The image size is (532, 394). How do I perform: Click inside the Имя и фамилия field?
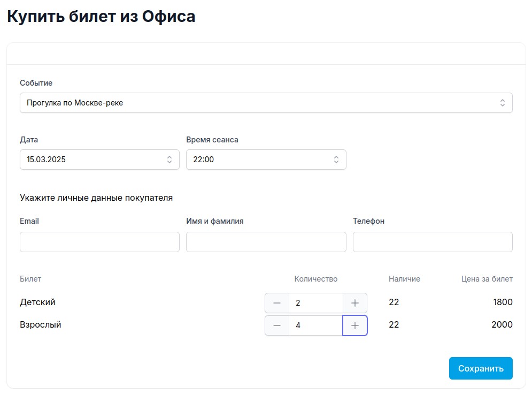coord(266,241)
